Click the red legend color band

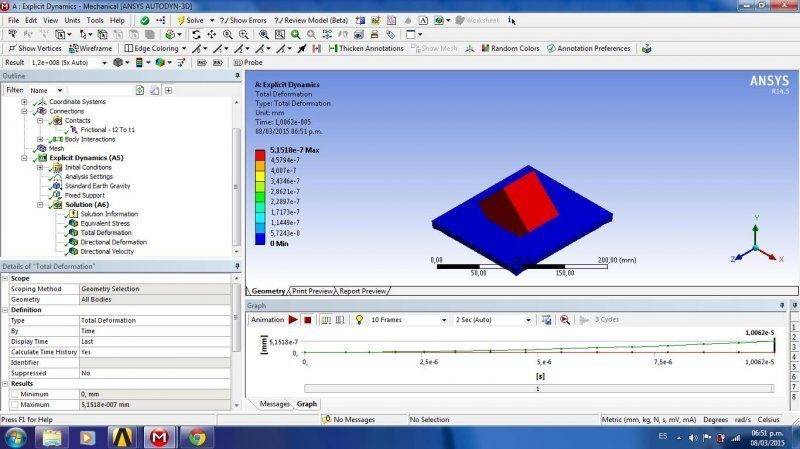(260, 155)
